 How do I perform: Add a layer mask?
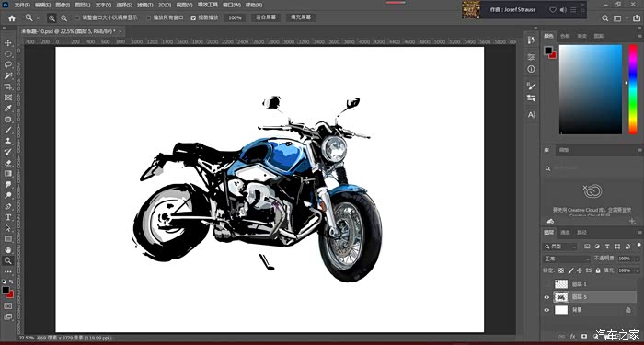(x=584, y=337)
